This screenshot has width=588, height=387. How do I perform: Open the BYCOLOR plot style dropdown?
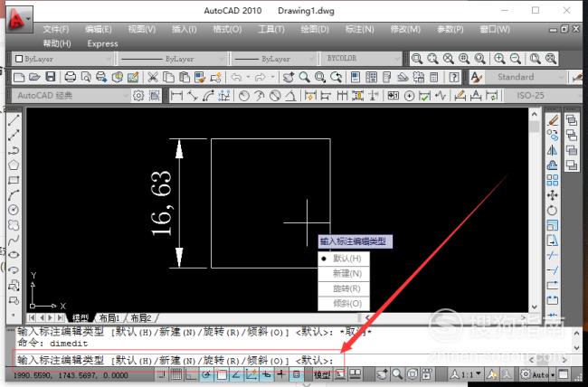pos(360,59)
